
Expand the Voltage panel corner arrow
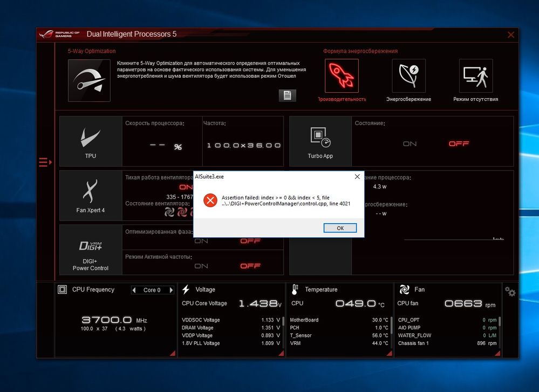click(281, 353)
